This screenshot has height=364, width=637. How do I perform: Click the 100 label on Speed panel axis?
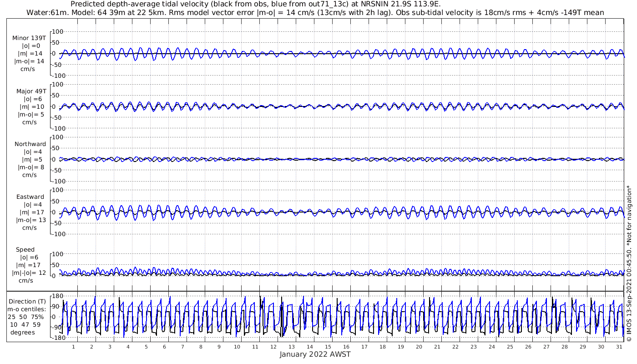click(57, 253)
